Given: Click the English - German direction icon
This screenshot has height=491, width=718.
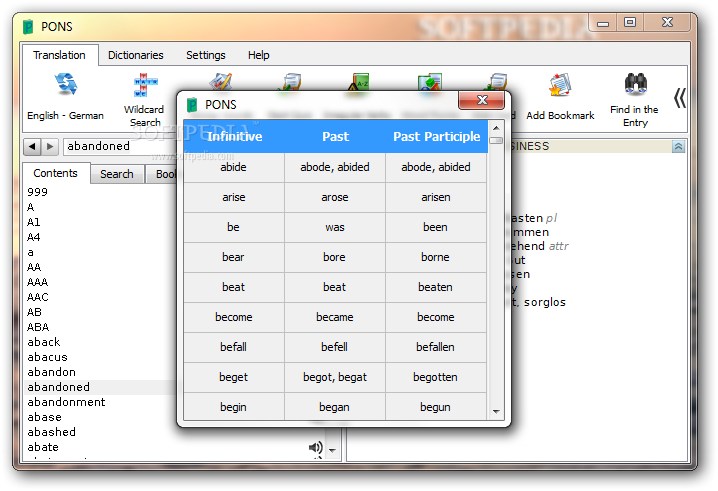Looking at the screenshot, I should [65, 84].
